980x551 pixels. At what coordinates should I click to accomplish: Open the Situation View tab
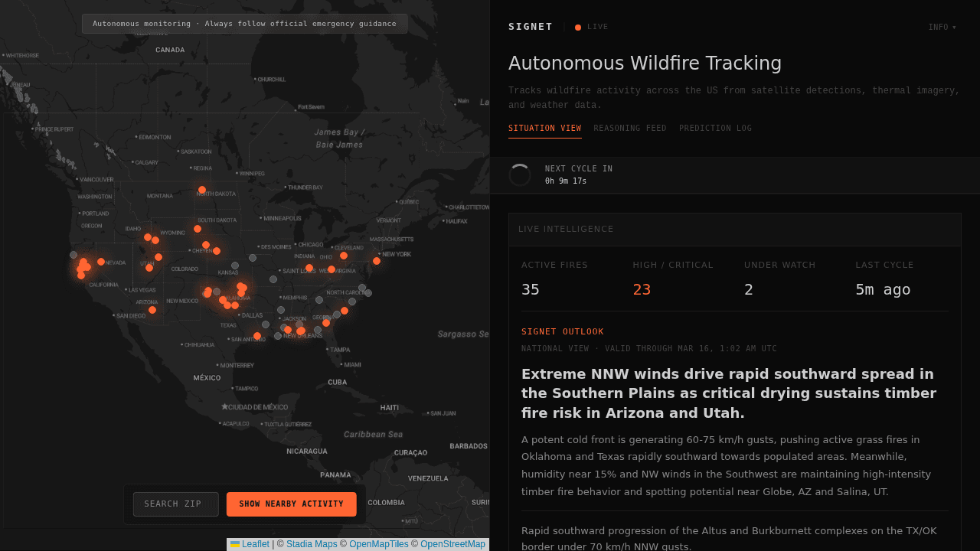coord(544,129)
